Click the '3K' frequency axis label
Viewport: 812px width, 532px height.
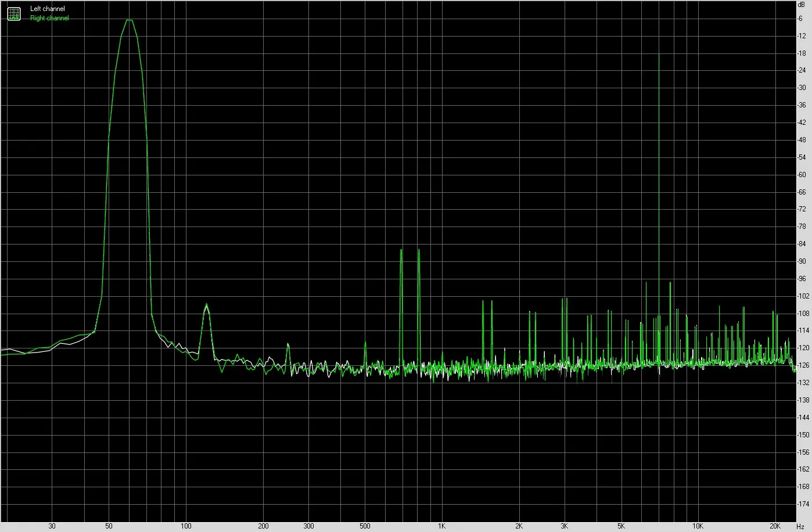[x=565, y=526]
